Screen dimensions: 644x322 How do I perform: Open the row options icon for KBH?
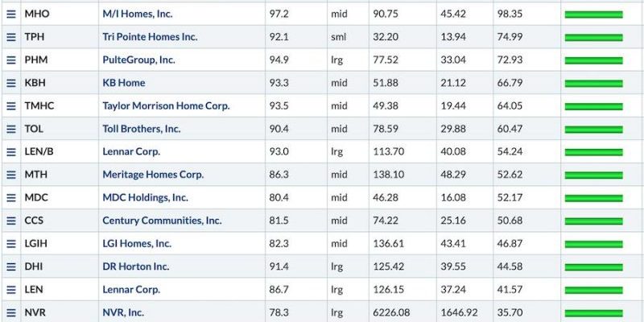pos(11,83)
